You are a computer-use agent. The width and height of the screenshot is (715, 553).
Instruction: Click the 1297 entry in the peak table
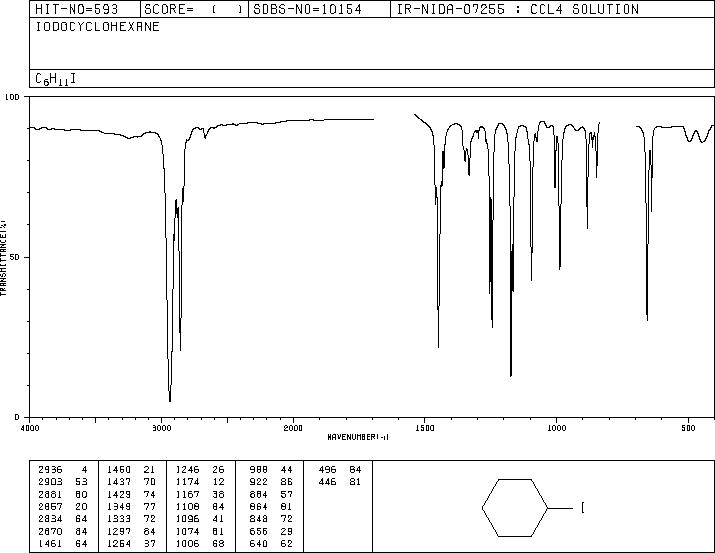pyautogui.click(x=119, y=531)
